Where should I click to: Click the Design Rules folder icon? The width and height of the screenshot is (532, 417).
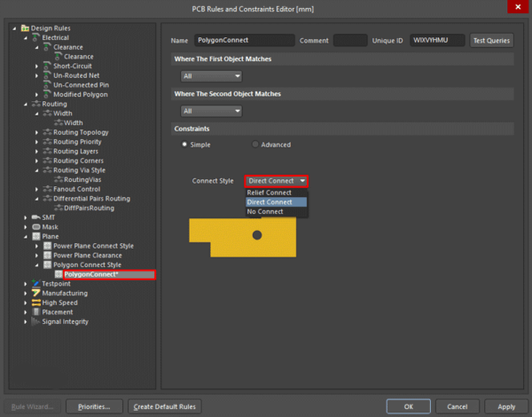pos(25,28)
